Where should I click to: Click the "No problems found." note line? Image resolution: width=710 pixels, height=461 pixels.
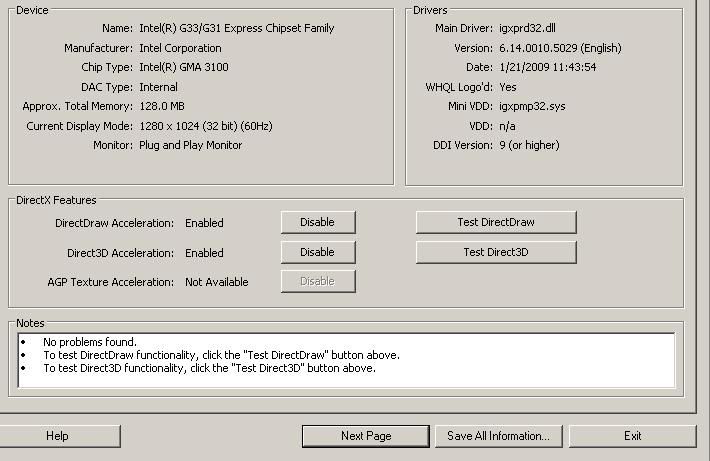[90, 342]
